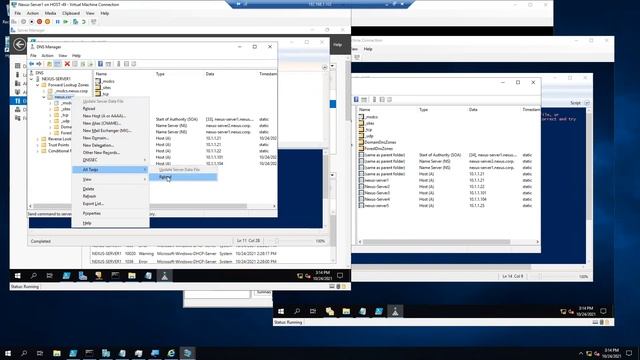
Task: Click Pause icon in VM toolbar
Action: (x=58, y=22)
